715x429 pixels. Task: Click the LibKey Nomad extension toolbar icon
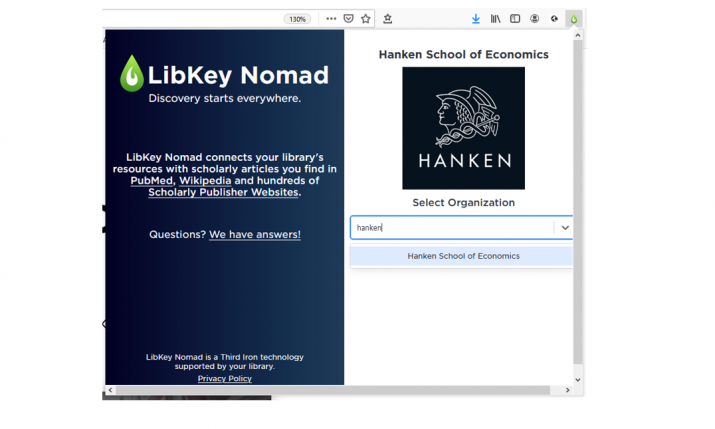pos(574,18)
